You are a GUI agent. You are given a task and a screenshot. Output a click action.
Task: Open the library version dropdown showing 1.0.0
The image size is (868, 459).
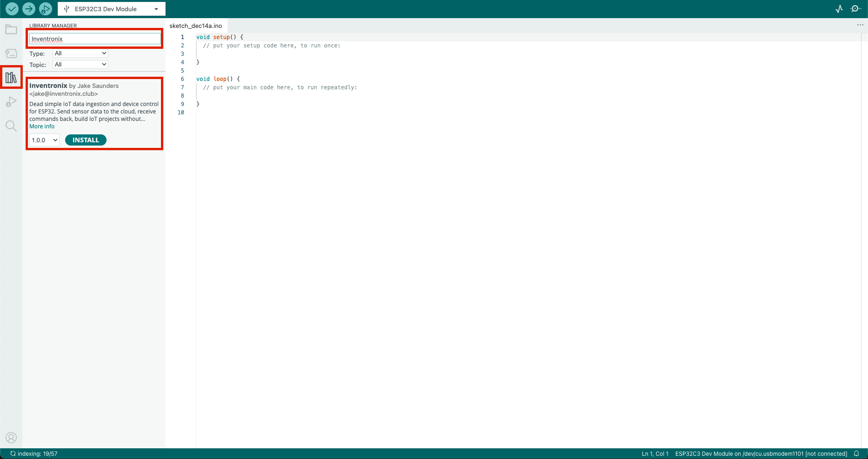(44, 140)
